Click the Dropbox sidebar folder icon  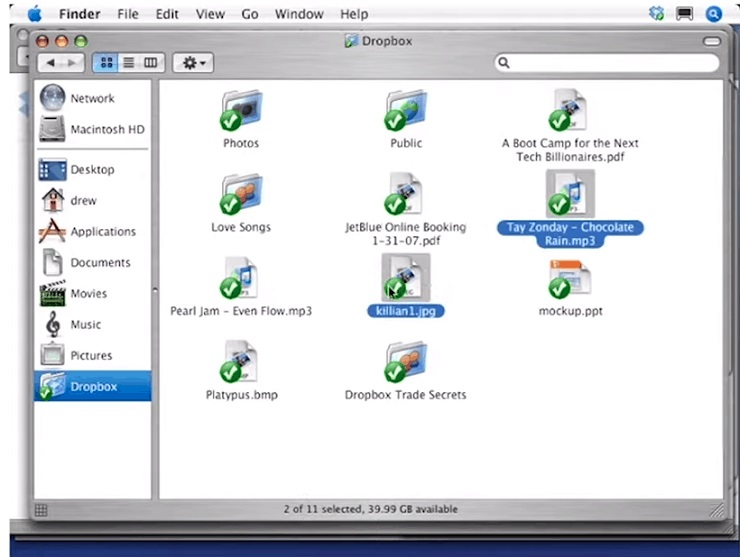point(52,386)
